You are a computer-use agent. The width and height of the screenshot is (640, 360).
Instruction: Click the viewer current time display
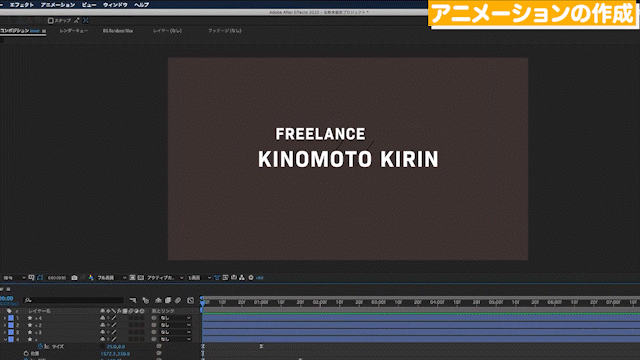57,278
